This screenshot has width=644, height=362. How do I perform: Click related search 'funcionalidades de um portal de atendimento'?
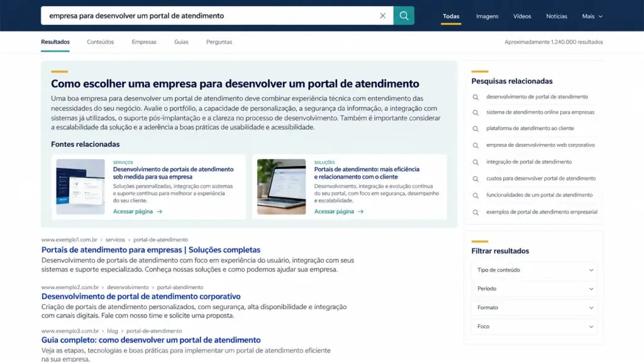(x=539, y=195)
